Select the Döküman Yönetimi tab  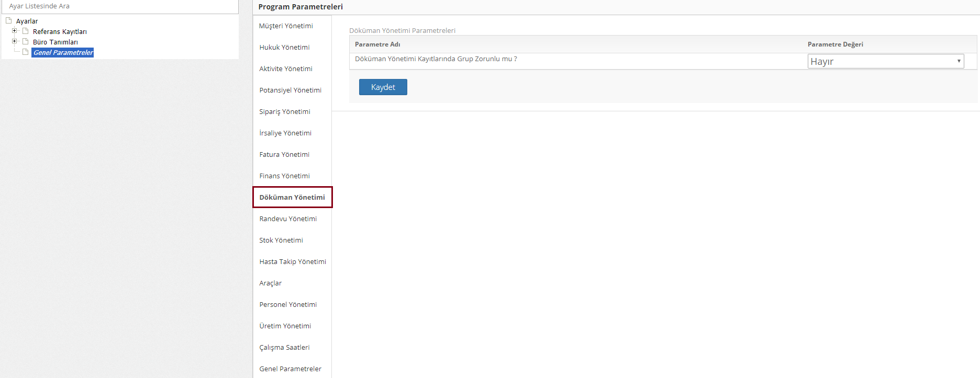[x=292, y=198]
